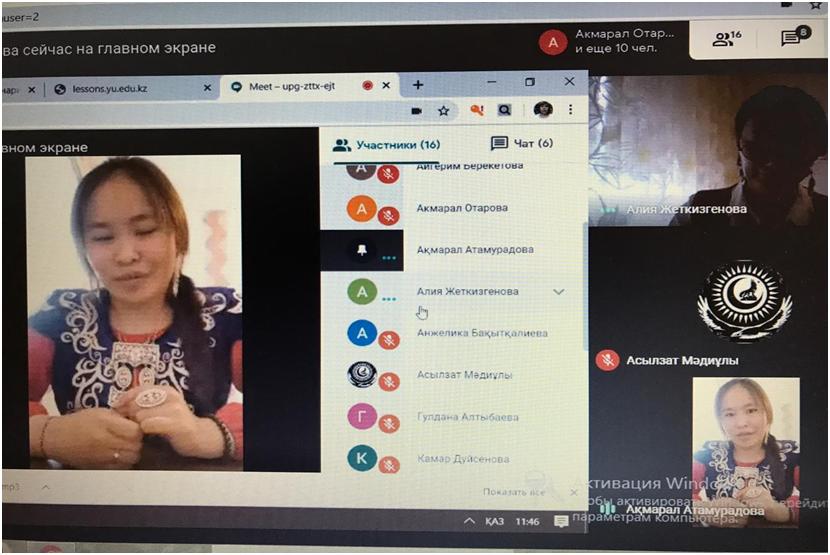Click the pin icon beside Ақмарал Атамурадова
The width and height of the screenshot is (830, 555).
coord(361,250)
